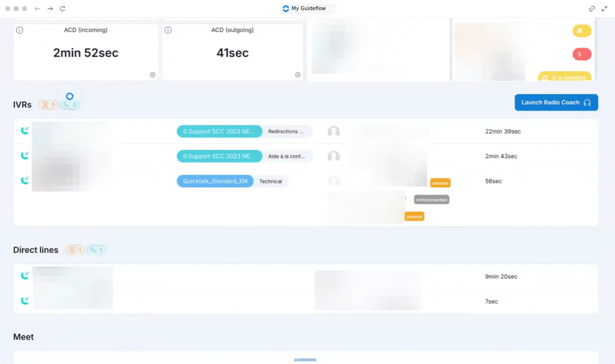The width and height of the screenshot is (615, 364).
Task: Toggle Direct lines ongoing calls phone badge
Action: (96, 250)
